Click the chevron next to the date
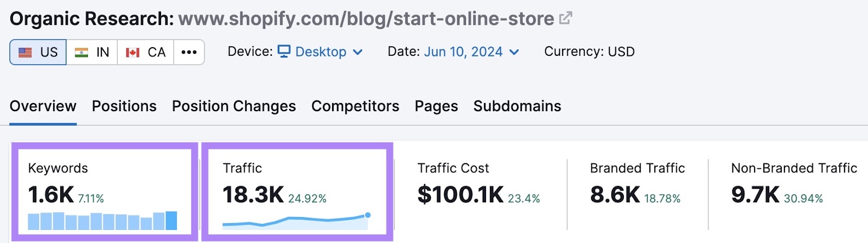The width and height of the screenshot is (868, 243). click(514, 52)
